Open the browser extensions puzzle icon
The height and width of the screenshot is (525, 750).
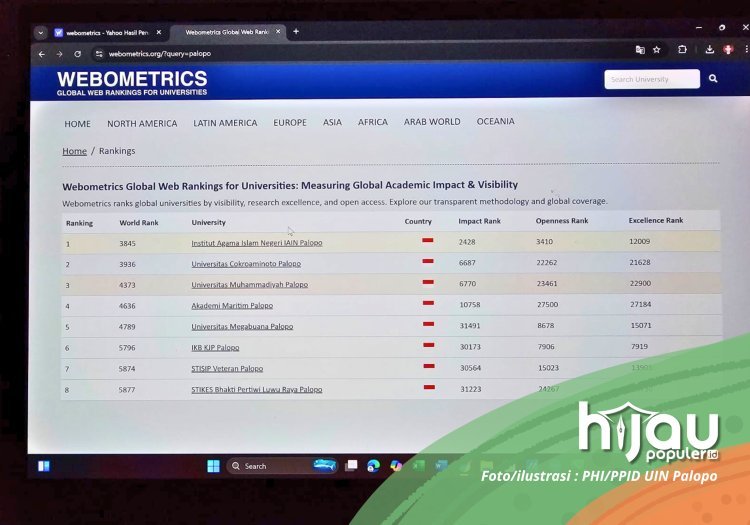(x=682, y=49)
